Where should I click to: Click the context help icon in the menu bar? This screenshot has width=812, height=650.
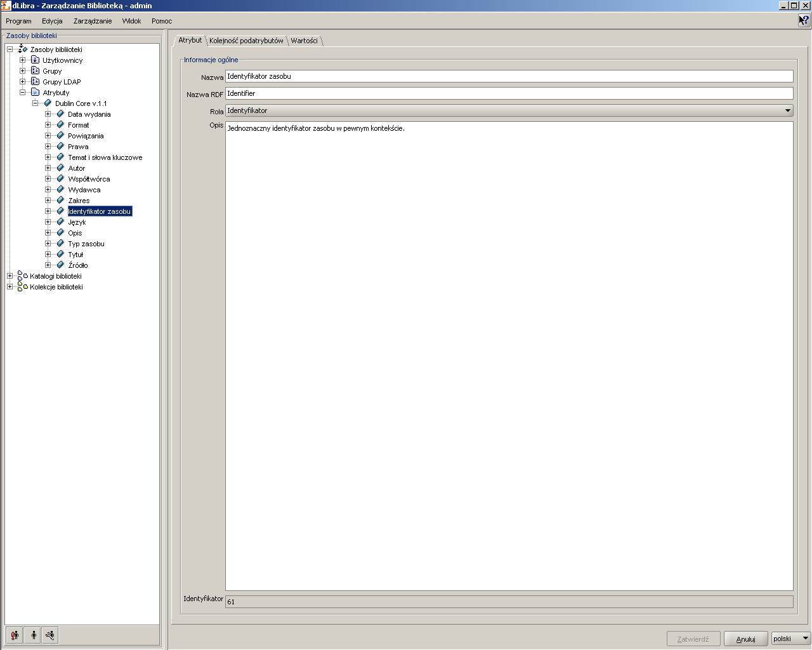804,20
